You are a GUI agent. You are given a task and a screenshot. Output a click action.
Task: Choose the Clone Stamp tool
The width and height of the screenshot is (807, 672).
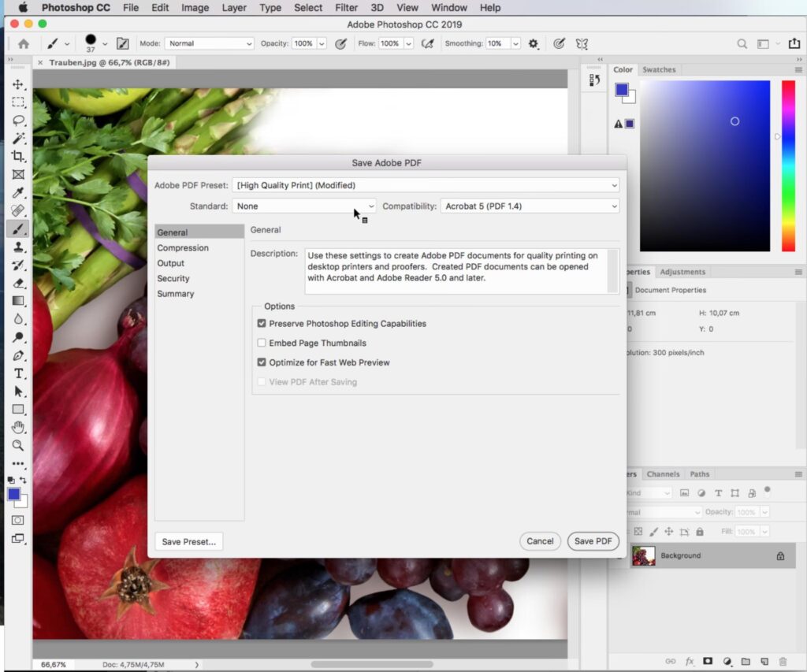click(18, 247)
